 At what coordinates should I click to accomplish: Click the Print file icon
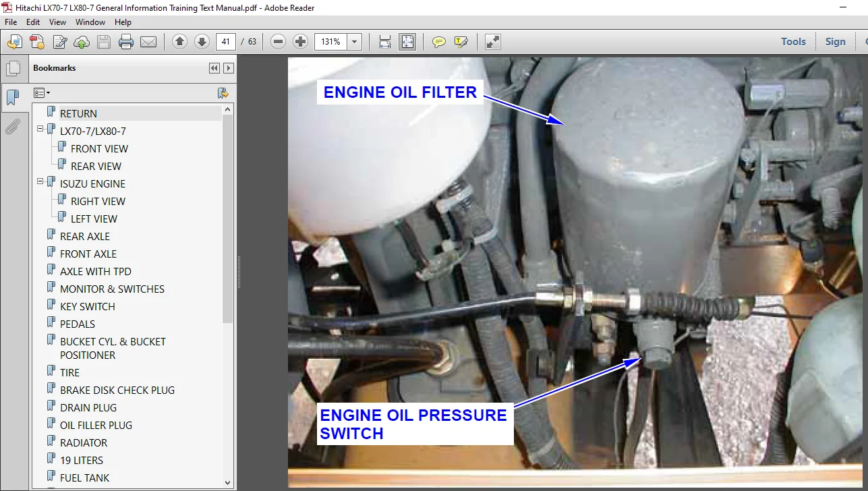[x=126, y=42]
